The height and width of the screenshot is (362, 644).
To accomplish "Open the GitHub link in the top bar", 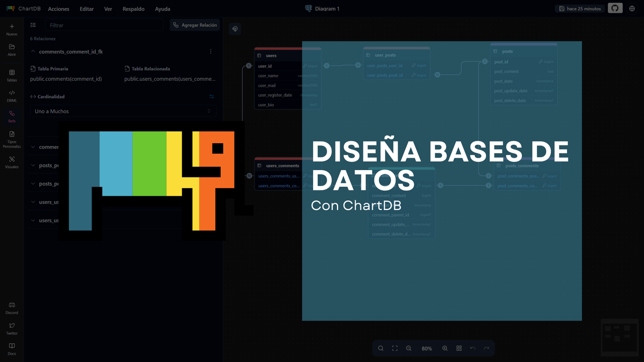I will [x=614, y=8].
